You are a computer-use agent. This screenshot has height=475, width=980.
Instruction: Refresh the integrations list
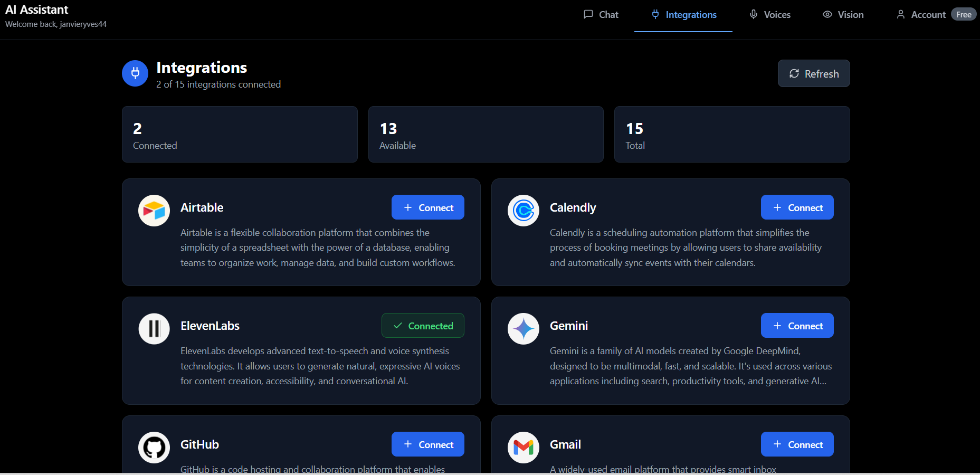814,73
